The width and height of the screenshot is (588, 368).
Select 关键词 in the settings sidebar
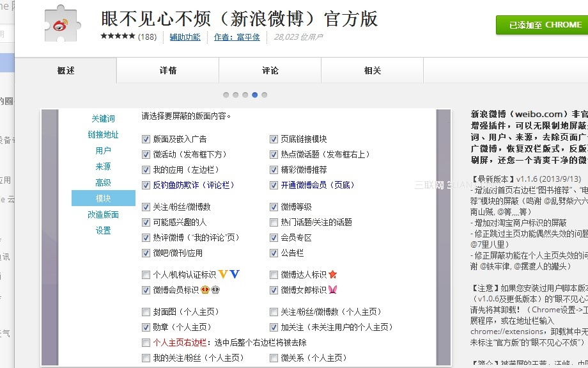click(103, 118)
